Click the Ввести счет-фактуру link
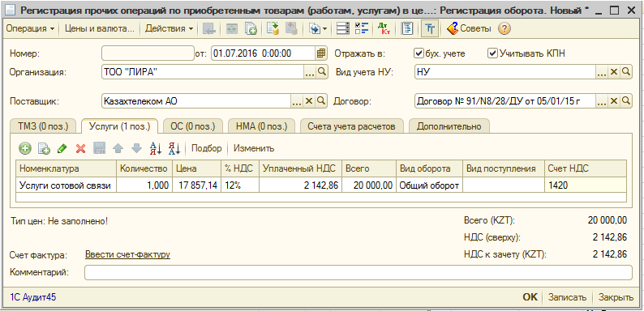This screenshot has height=311, width=644. pos(127,254)
